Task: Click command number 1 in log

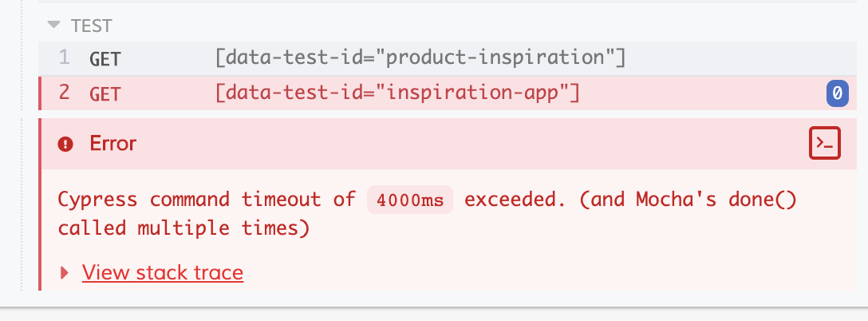Action: (64, 57)
